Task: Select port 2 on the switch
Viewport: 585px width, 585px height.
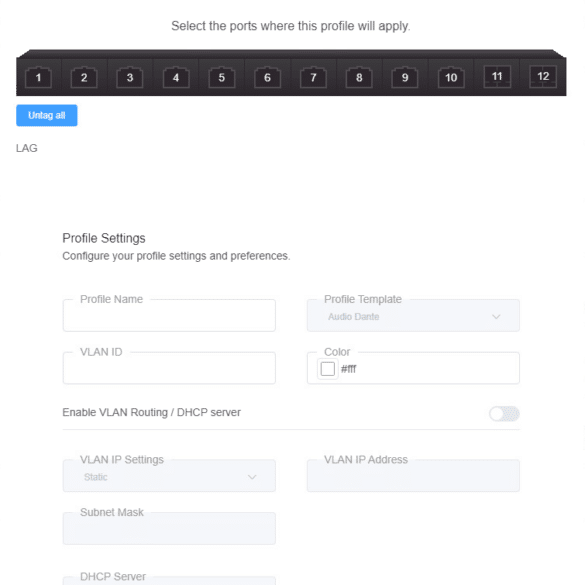Action: (84, 77)
